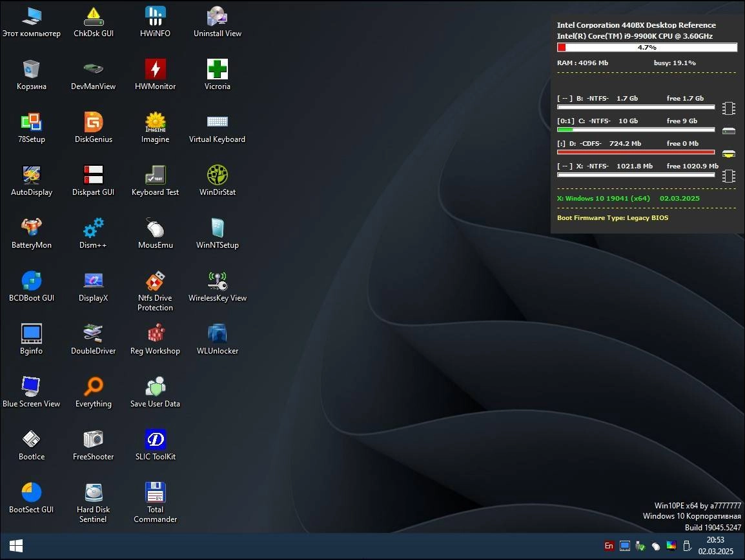Launch Everything search icon
745x560 pixels.
click(x=94, y=392)
